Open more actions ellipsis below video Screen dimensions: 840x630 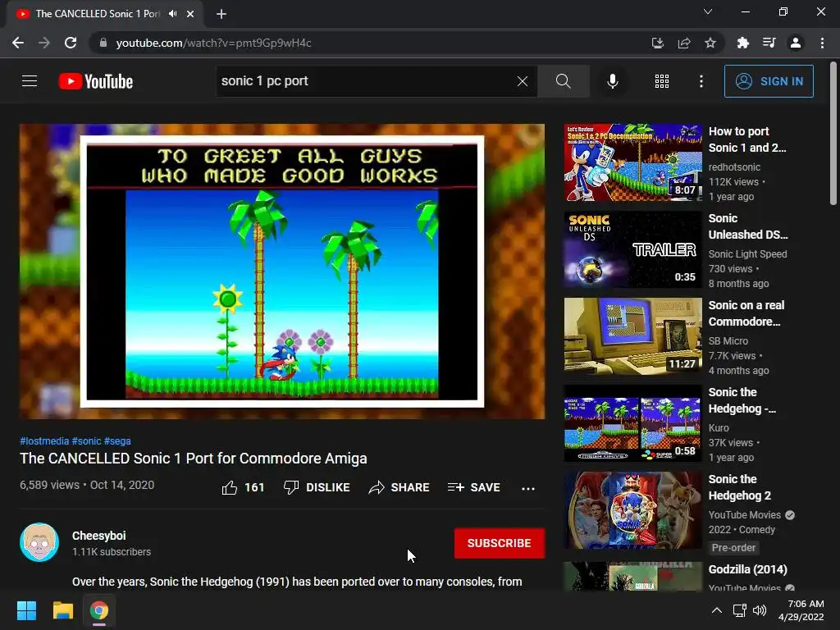click(x=528, y=488)
